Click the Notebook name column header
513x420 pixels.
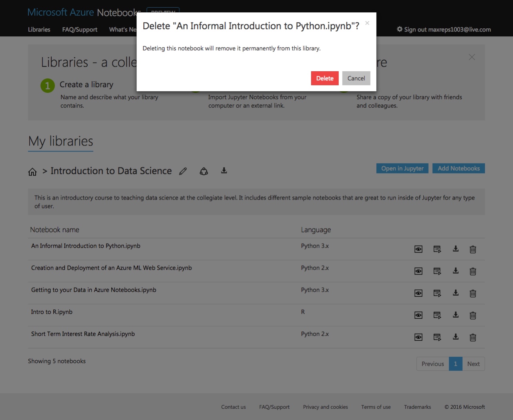55,230
